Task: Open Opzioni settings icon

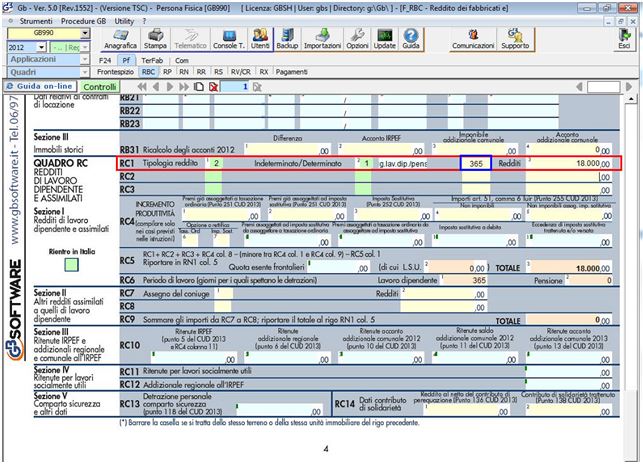Action: 357,39
